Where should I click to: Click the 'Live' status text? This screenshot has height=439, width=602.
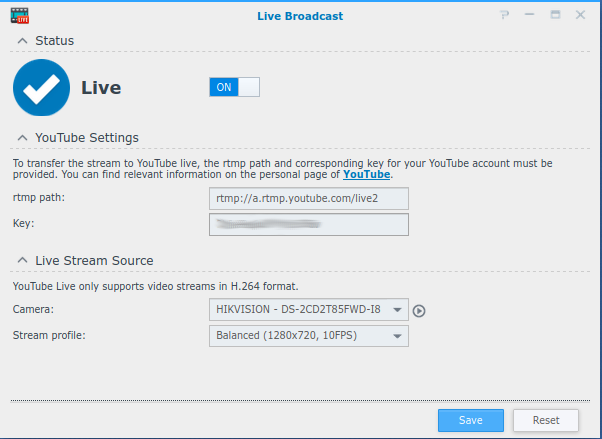[101, 88]
